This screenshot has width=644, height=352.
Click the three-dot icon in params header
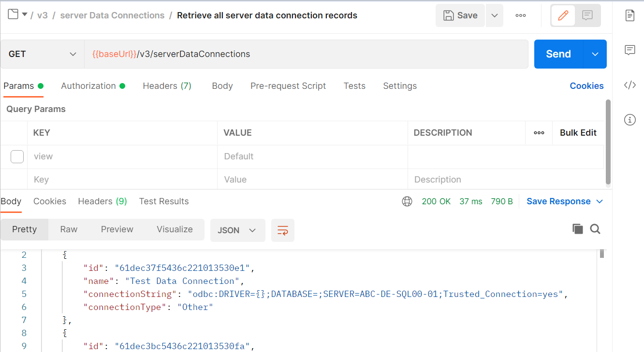538,132
